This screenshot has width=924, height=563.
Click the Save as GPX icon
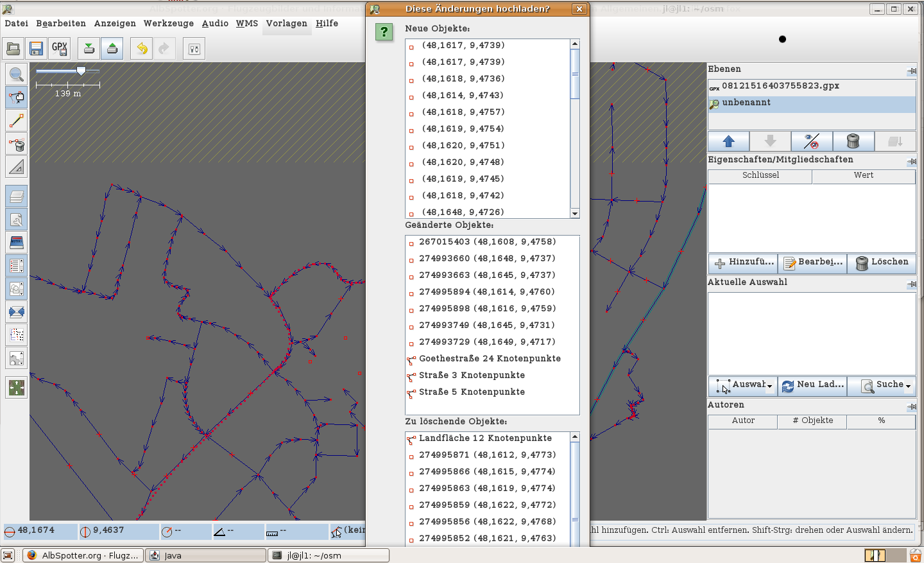pos(59,49)
